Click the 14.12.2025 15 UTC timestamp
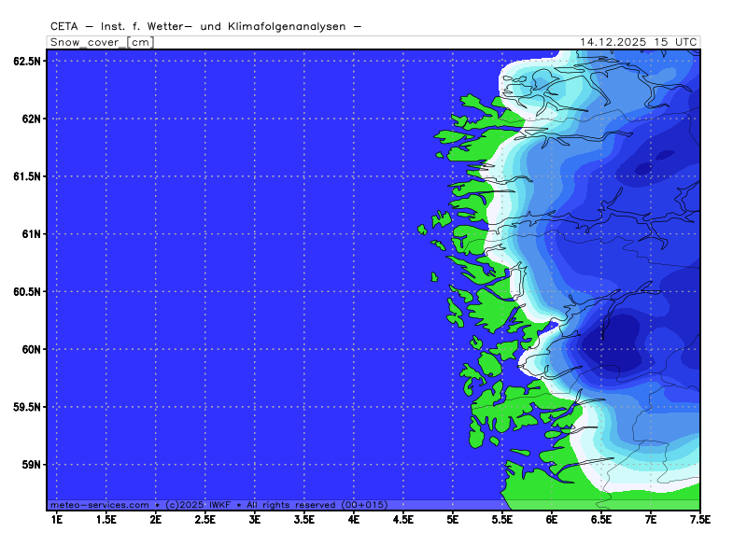Screen dimensions: 747x560 (x=638, y=42)
